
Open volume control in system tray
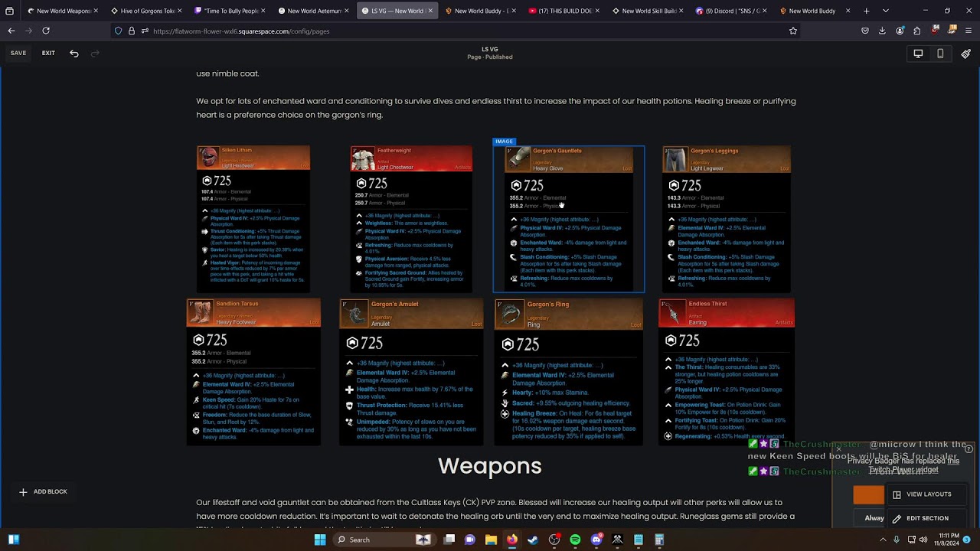click(923, 540)
